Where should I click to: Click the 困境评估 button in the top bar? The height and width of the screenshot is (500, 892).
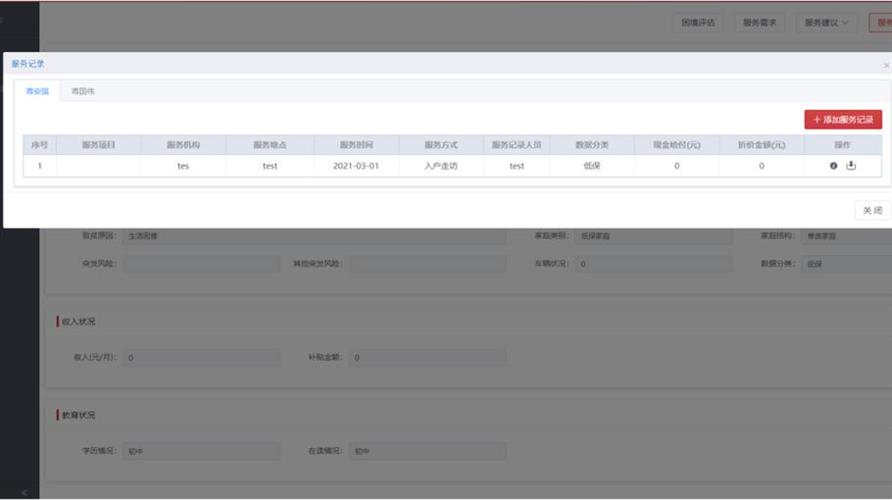[x=698, y=22]
